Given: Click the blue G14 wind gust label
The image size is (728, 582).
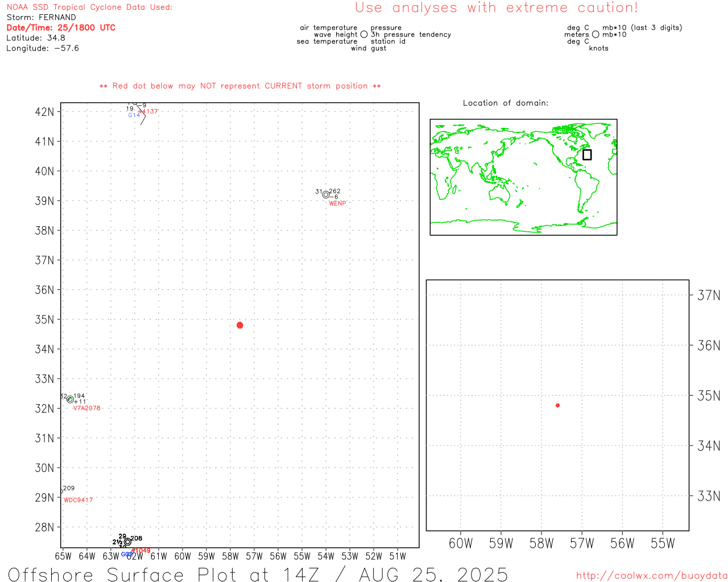Looking at the screenshot, I should [x=134, y=115].
